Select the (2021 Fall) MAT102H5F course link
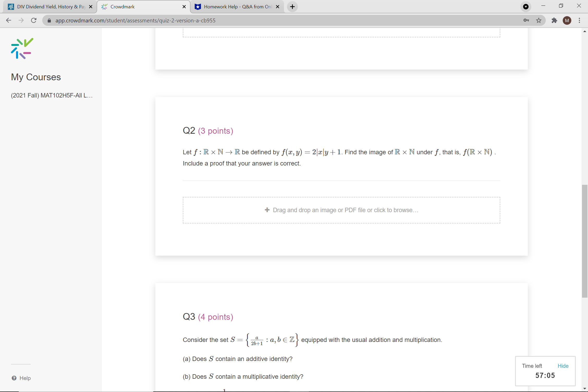The width and height of the screenshot is (588, 392). (x=52, y=95)
